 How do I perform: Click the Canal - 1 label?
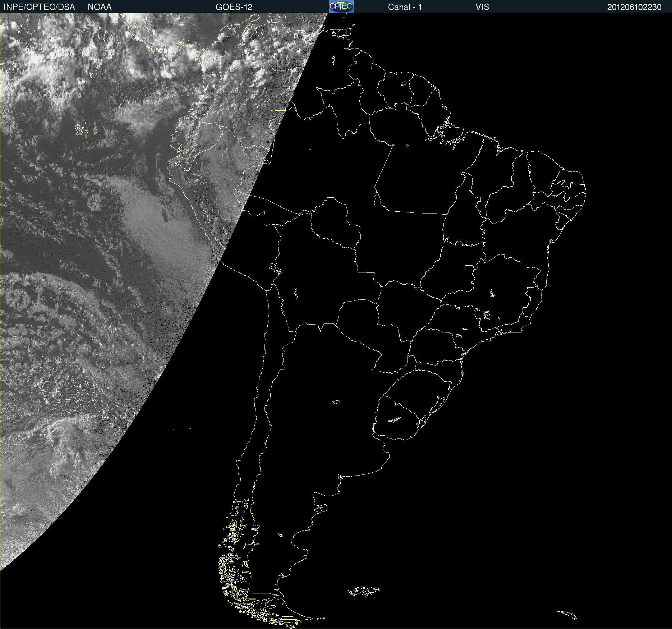click(405, 7)
